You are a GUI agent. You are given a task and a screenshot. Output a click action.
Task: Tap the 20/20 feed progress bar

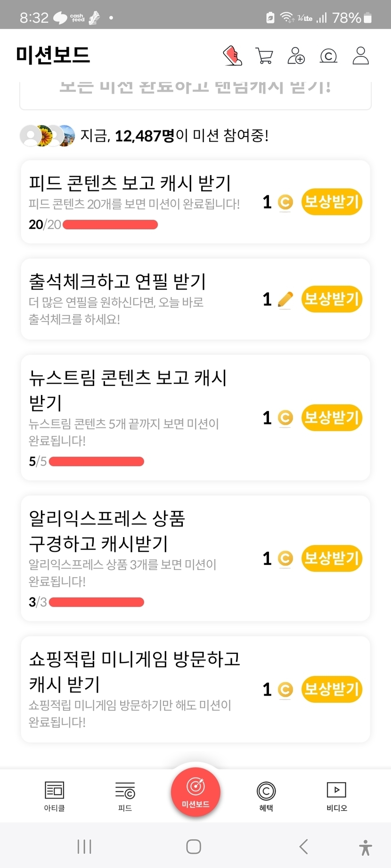coord(110,225)
